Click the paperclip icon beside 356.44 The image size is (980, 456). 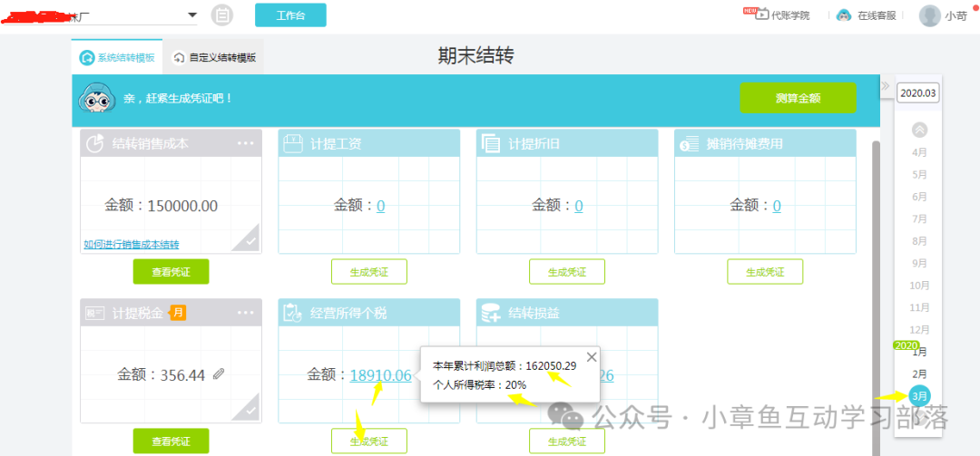(x=218, y=374)
